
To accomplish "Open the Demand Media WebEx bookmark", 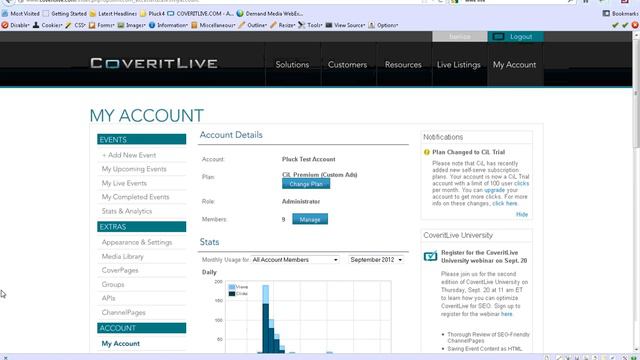I will 270,13.
